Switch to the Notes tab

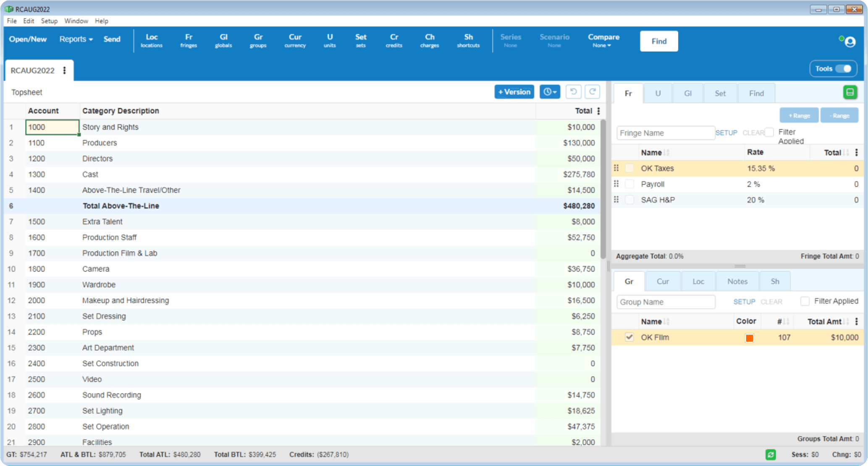click(737, 281)
